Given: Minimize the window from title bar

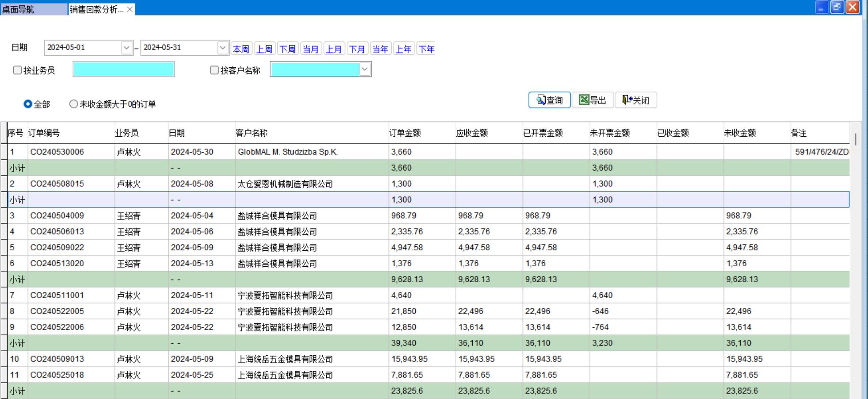Looking at the screenshot, I should tap(822, 8).
